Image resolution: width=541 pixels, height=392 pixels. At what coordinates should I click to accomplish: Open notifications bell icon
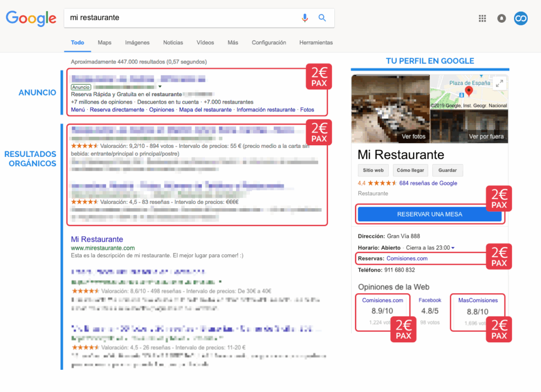coord(501,18)
